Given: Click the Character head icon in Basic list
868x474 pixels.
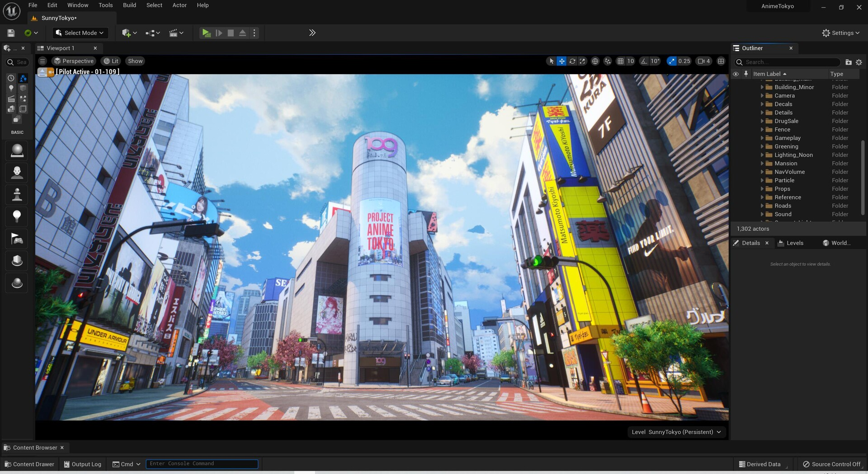Looking at the screenshot, I should click(17, 173).
